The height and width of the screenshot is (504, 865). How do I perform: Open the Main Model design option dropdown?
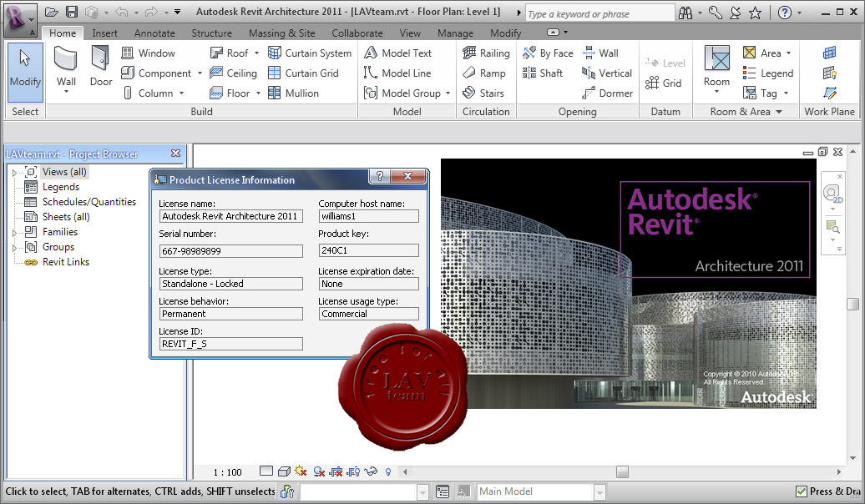[599, 491]
